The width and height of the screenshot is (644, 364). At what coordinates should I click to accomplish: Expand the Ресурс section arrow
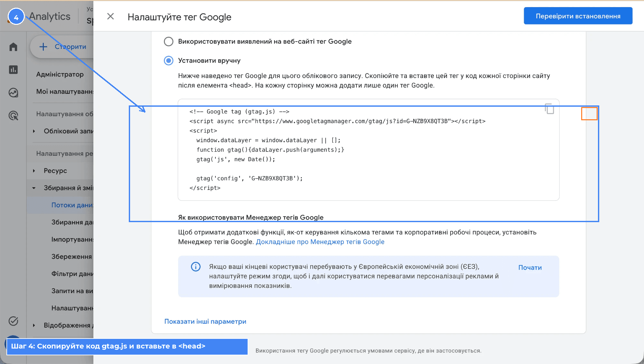[x=34, y=171]
